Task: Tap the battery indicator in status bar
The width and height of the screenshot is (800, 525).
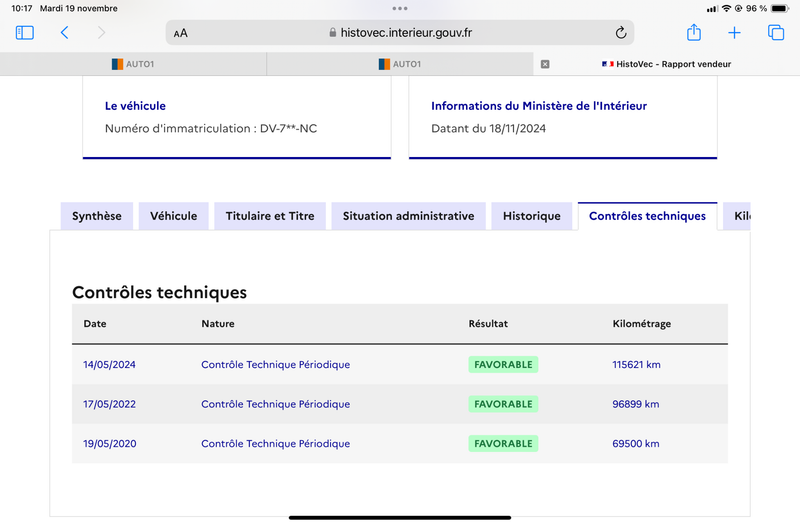Action: tap(780, 8)
